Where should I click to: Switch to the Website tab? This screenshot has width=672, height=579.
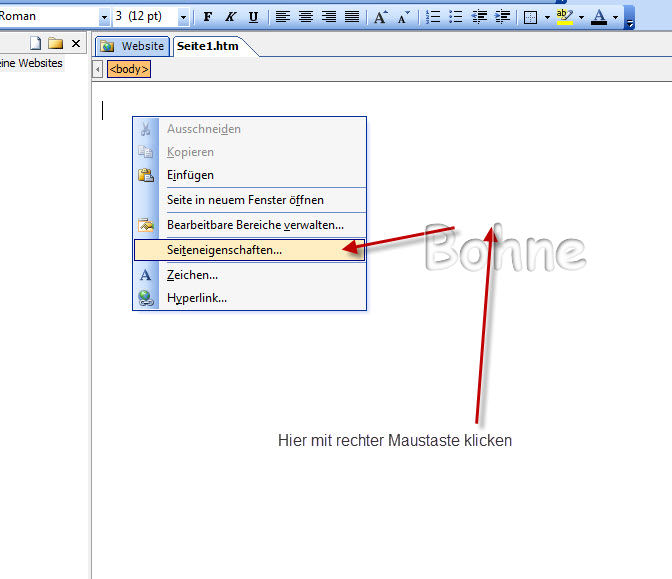pos(133,46)
